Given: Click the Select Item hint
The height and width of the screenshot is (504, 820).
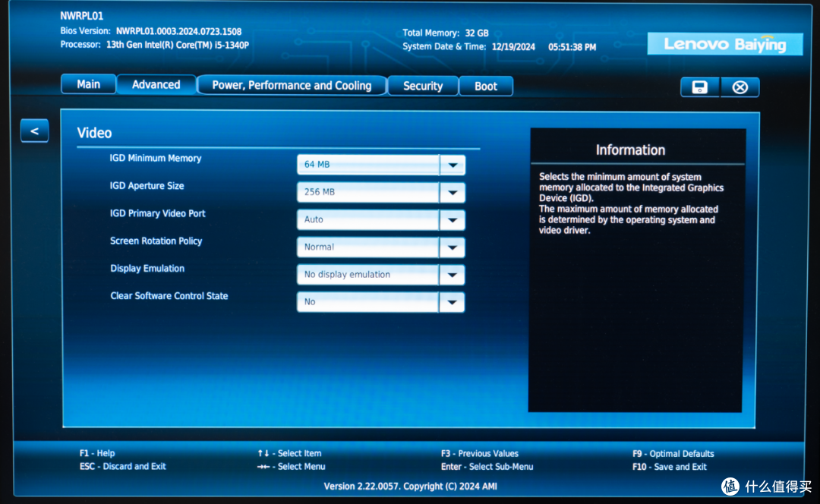Looking at the screenshot, I should [x=290, y=453].
